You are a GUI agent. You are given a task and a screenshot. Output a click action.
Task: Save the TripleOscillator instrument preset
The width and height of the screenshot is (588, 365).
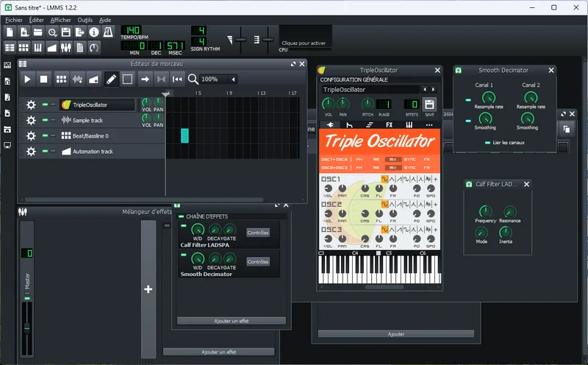tap(429, 104)
